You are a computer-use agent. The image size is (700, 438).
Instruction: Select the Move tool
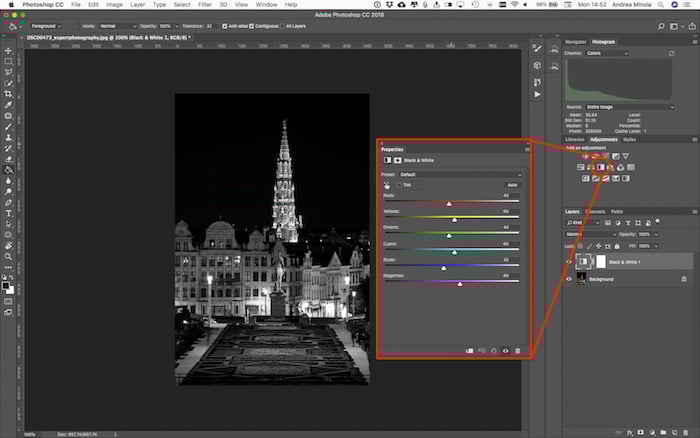click(8, 50)
